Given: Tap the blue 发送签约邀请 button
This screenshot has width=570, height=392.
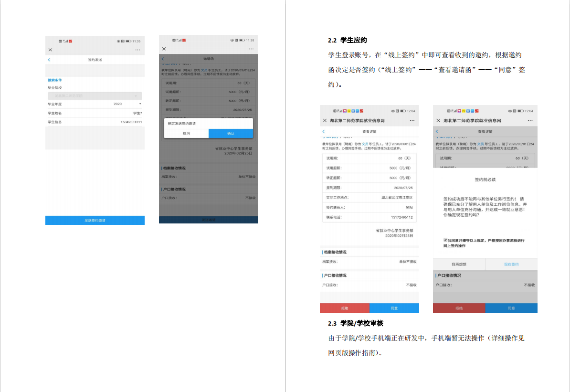Looking at the screenshot, I should coord(95,221).
